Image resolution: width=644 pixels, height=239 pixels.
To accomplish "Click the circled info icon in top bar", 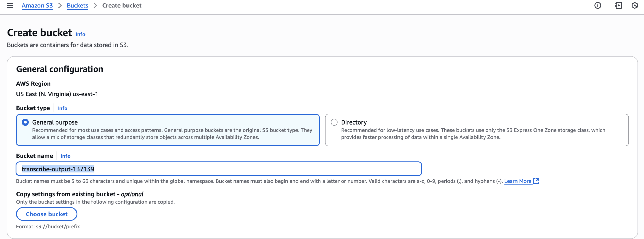I will point(598,5).
